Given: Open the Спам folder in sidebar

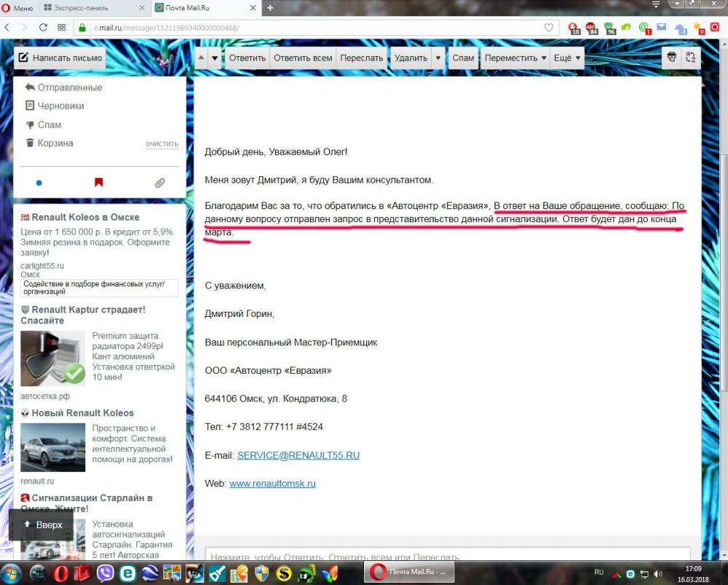Looking at the screenshot, I should tap(43, 125).
